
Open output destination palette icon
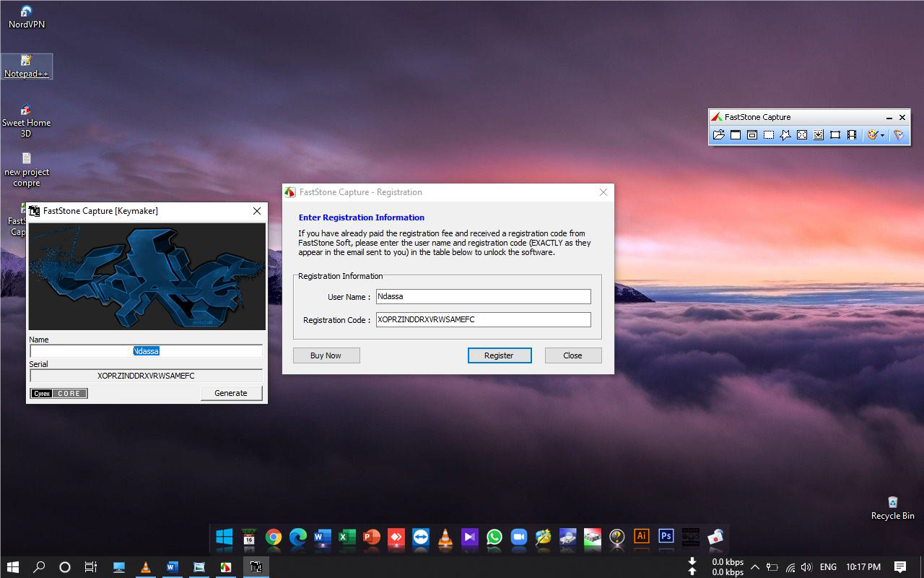(872, 135)
